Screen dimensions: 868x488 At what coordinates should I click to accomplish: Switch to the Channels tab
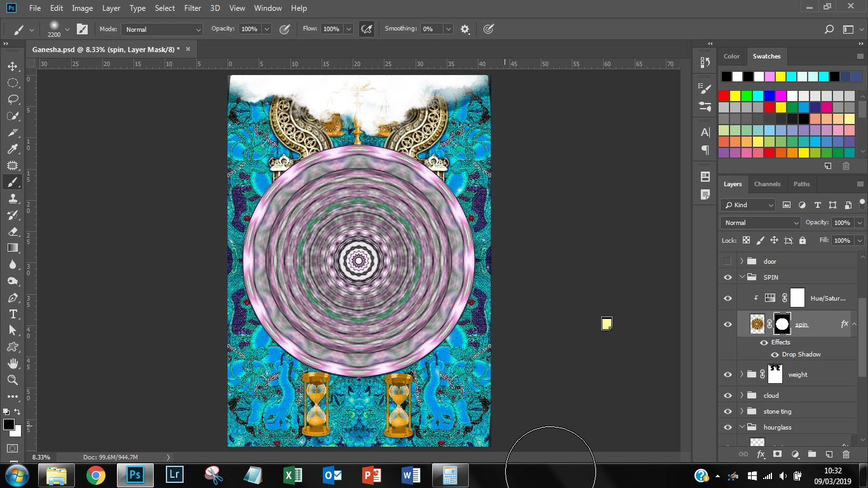pos(767,184)
